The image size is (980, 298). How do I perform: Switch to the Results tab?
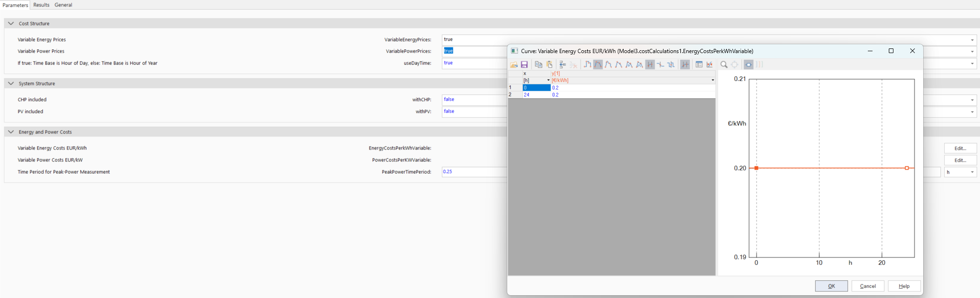click(41, 5)
